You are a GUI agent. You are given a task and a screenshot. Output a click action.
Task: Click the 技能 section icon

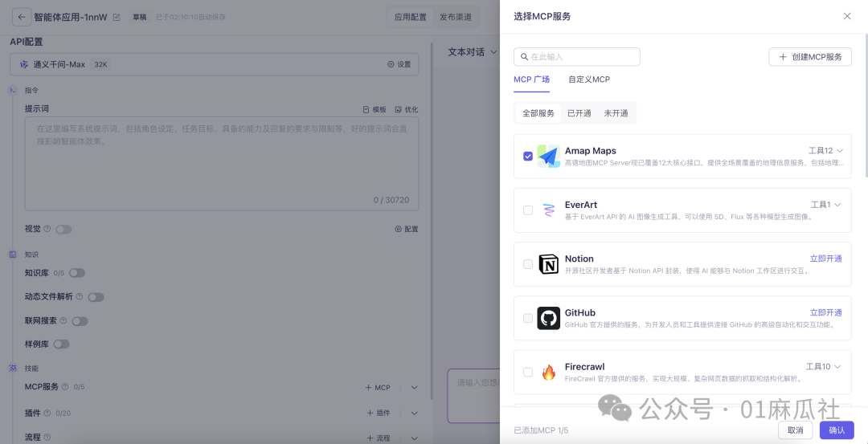pos(13,368)
